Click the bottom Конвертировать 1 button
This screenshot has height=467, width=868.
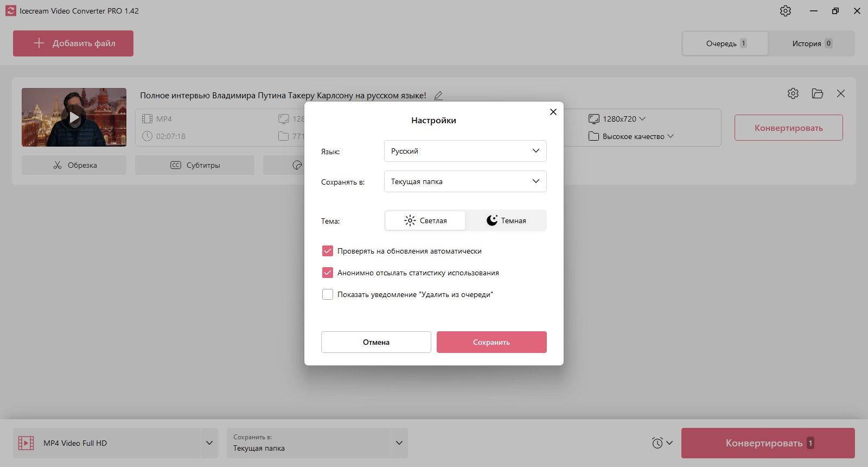pos(768,443)
